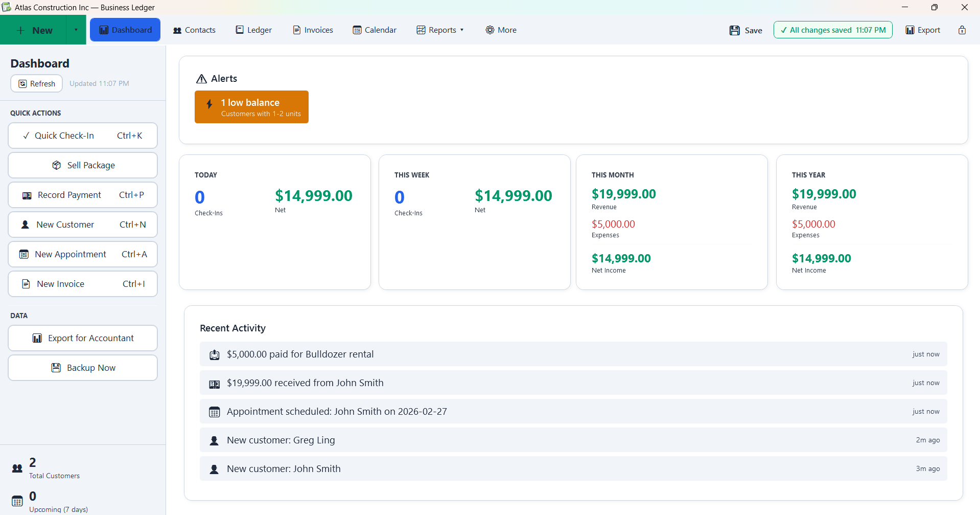Click the All changes saved indicator
Image resolution: width=980 pixels, height=515 pixels.
tap(832, 30)
